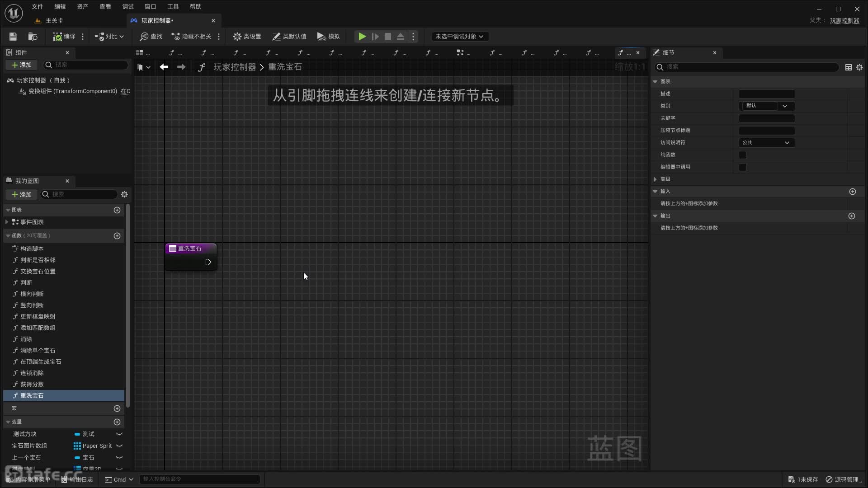Collapse the 变量 section
This screenshot has height=488, width=868.
[x=8, y=422]
